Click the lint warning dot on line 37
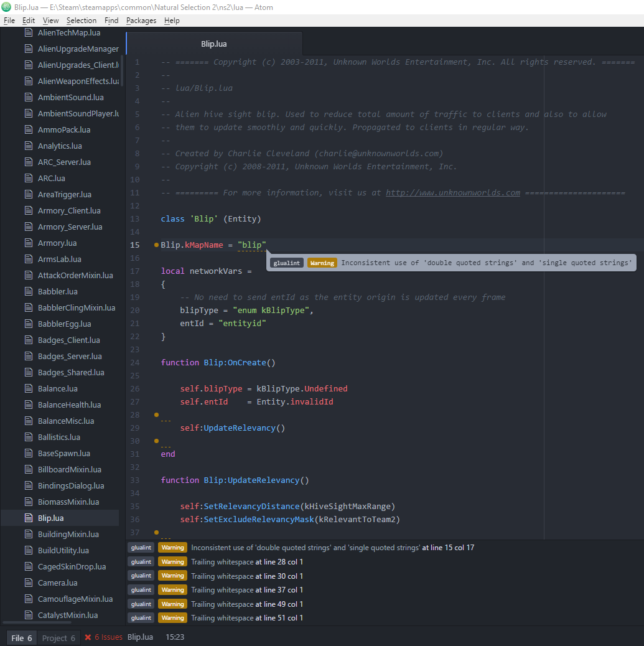Image resolution: width=644 pixels, height=646 pixels. 156,532
